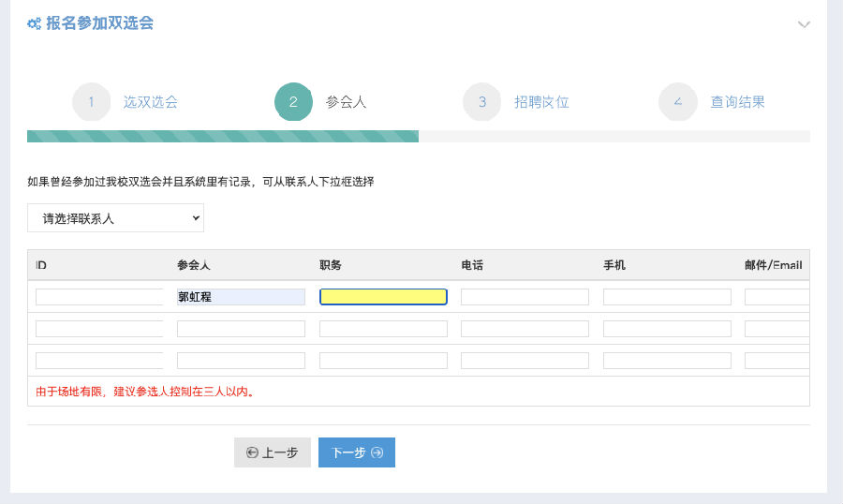Open the 请选择联系人 dropdown
The image size is (843, 504).
pos(115,218)
